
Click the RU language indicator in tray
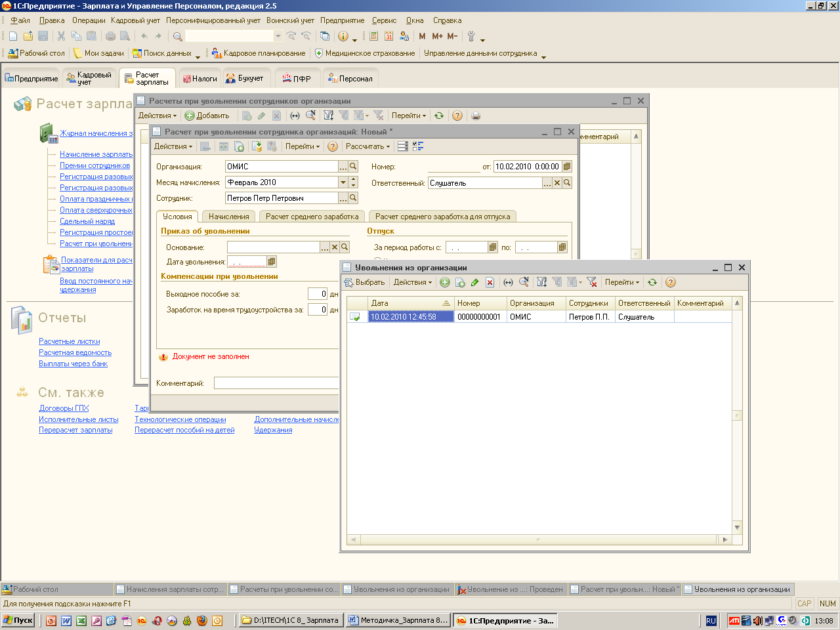click(711, 621)
